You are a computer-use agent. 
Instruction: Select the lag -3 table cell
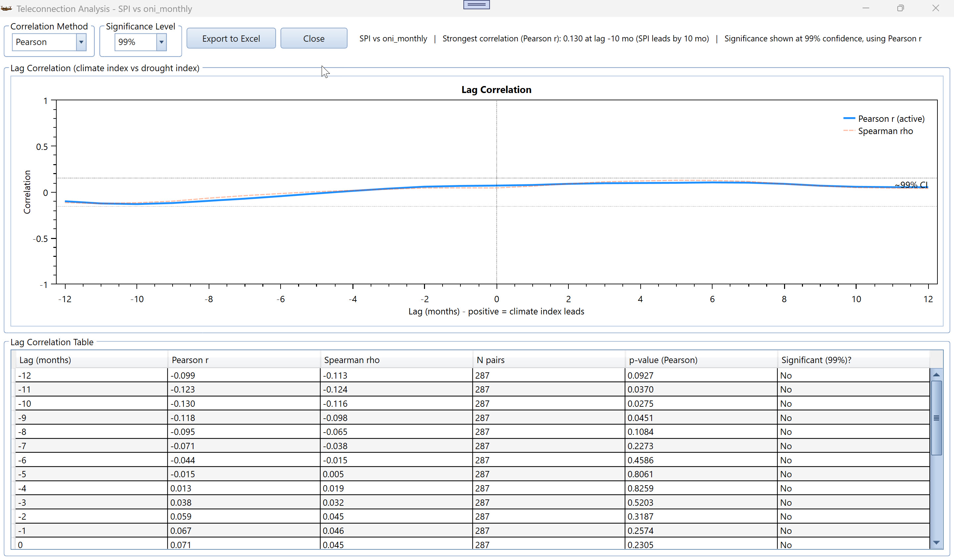[x=91, y=502]
